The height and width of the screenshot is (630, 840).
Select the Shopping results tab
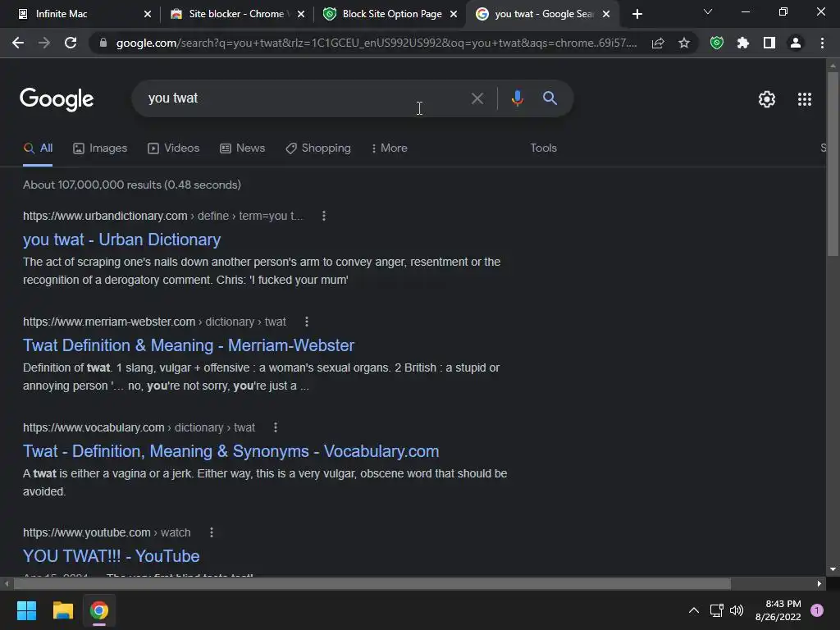318,148
